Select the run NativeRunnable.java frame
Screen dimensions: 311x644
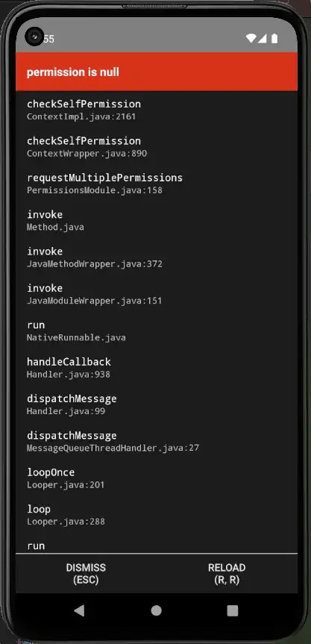point(157,331)
